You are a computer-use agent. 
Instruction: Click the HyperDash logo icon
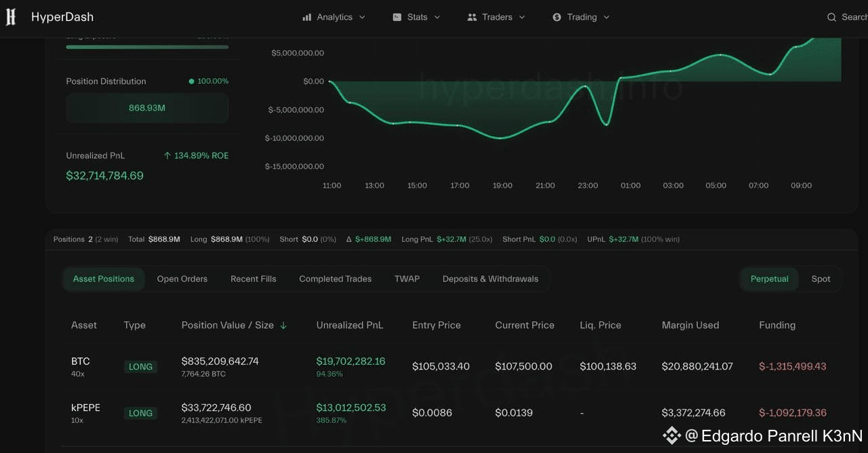click(x=10, y=16)
